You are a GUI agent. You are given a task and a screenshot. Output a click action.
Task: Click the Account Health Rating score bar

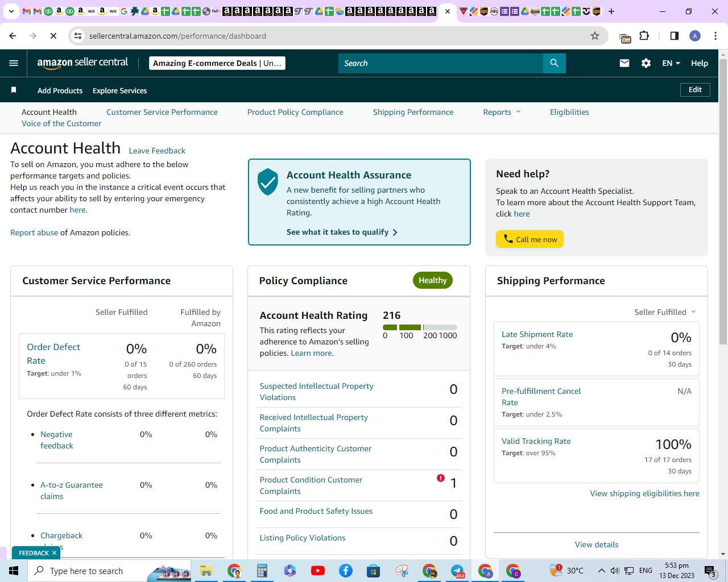[420, 327]
